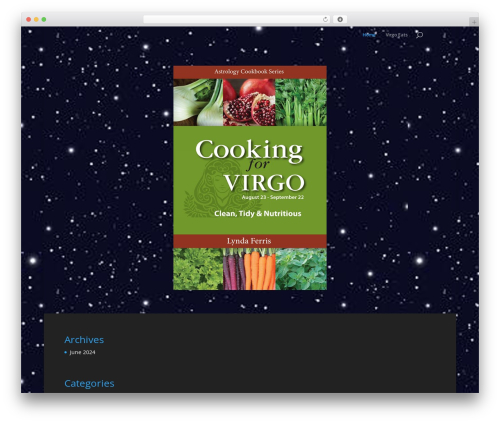Minimize the window with yellow button
This screenshot has height=423, width=500.
click(x=36, y=19)
